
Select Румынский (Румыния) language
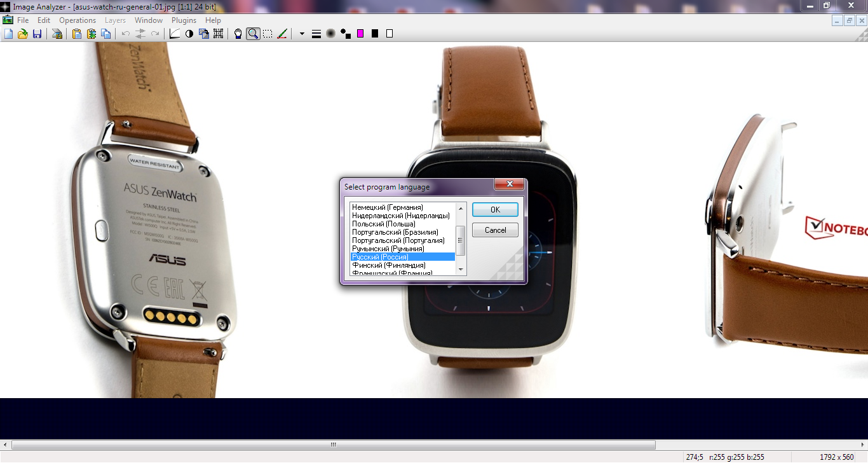(x=403, y=249)
